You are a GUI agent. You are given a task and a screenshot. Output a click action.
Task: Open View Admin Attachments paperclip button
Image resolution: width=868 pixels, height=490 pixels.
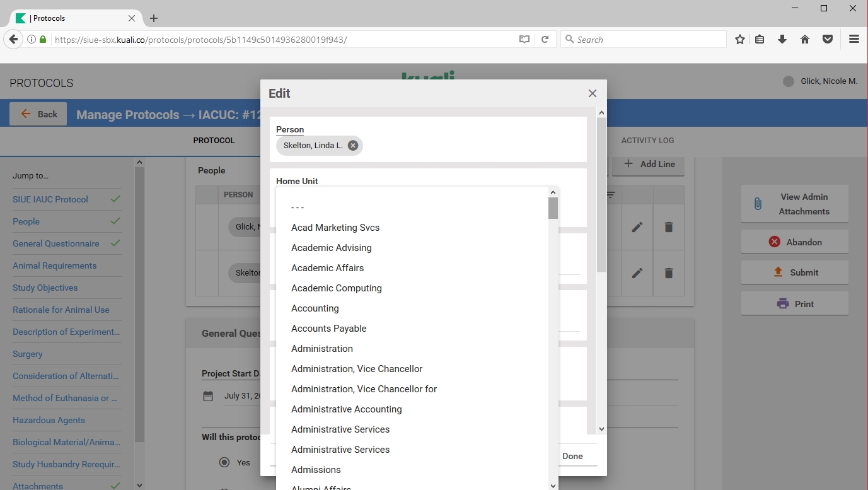pyautogui.click(x=794, y=204)
